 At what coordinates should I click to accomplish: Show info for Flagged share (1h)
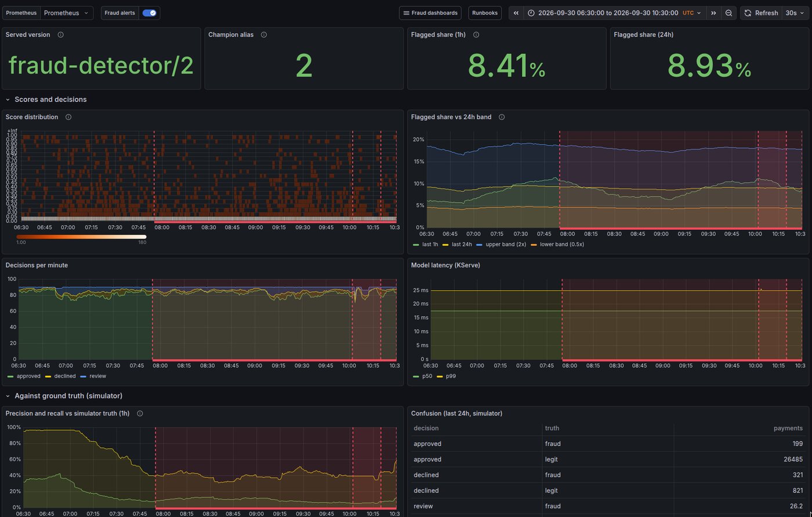(476, 35)
